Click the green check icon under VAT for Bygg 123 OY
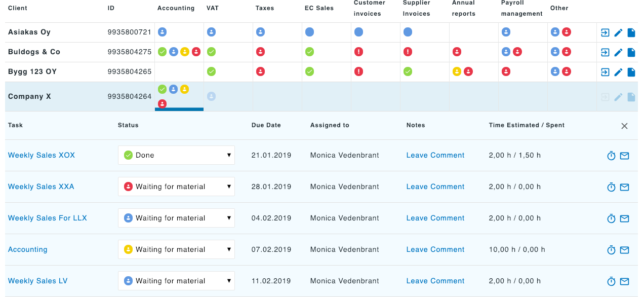 pyautogui.click(x=211, y=71)
